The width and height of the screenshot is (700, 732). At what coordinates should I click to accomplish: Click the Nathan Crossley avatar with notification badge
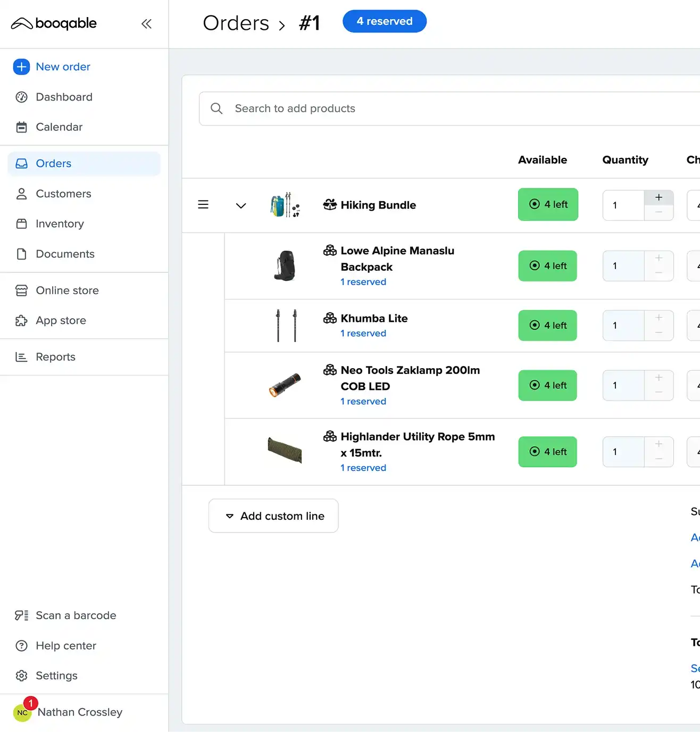[23, 712]
